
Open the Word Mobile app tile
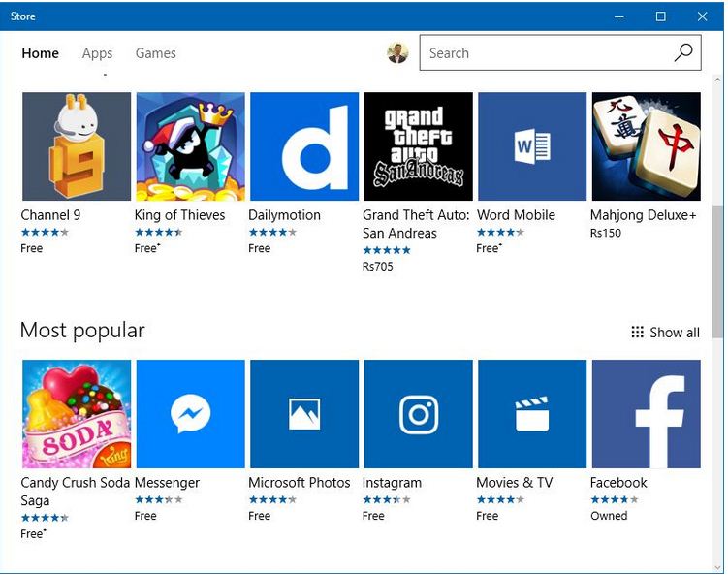point(532,146)
